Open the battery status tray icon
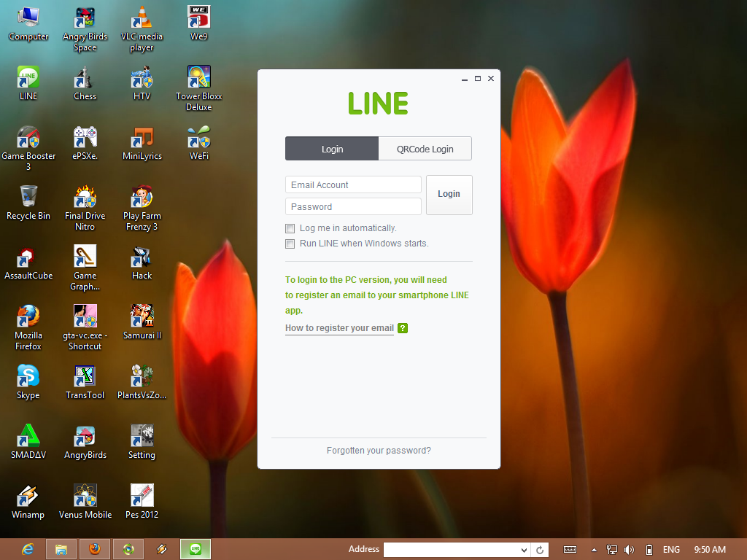The height and width of the screenshot is (560, 747). (649, 550)
